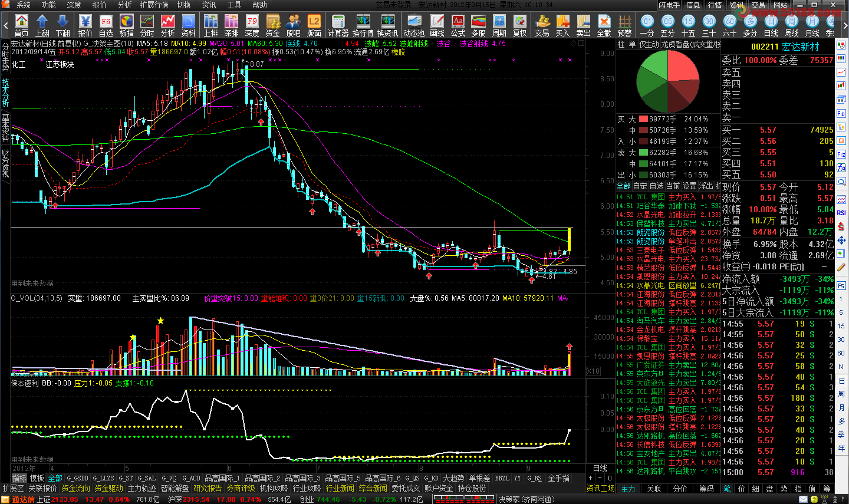Select the 技术分析 vertical side tab

5,93
